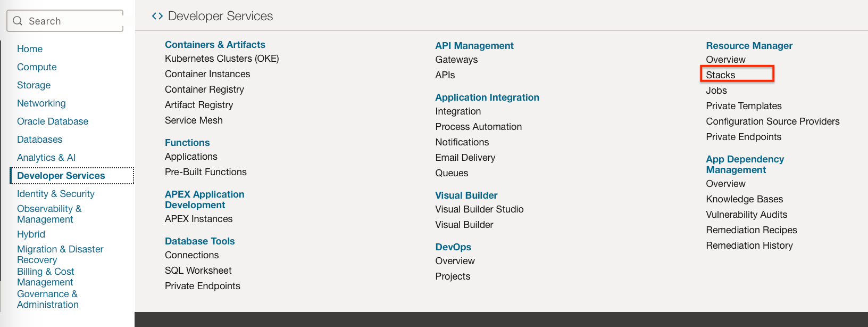
Task: Select Compute in the navigation menu
Action: point(37,67)
